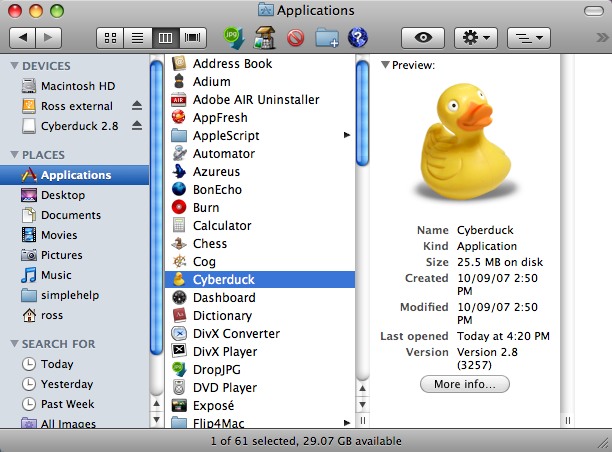Select Exposé in the list
This screenshot has height=452, width=612.
pos(260,406)
